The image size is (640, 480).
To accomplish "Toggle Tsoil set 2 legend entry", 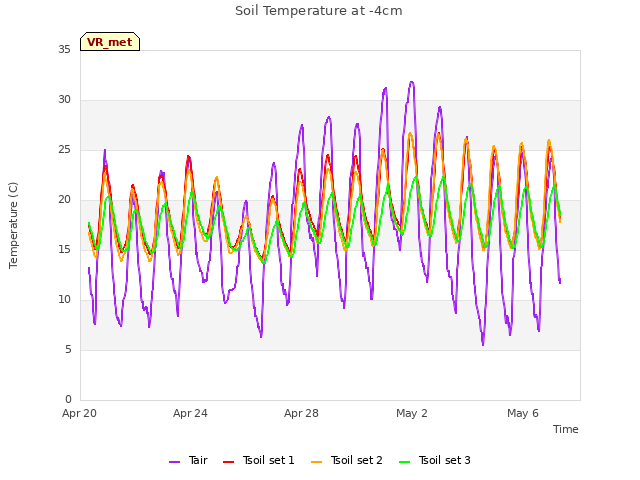I will point(347,460).
